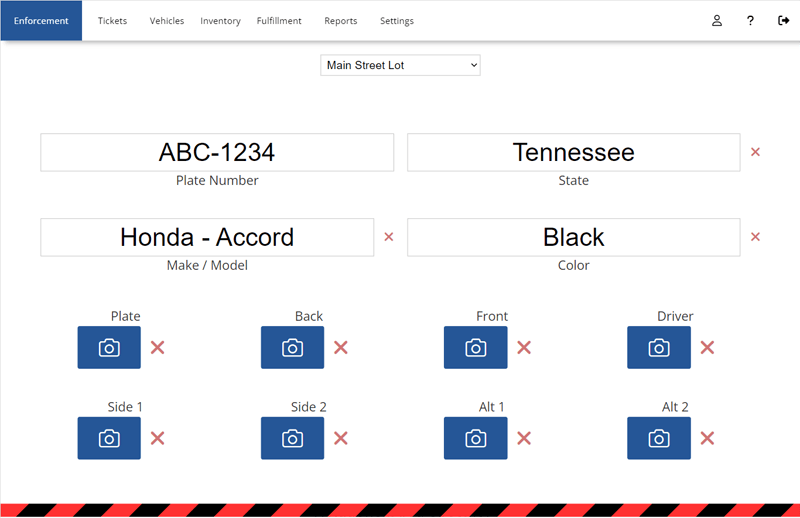Click the Plate photo camera button
This screenshot has width=800, height=518.
pos(109,348)
